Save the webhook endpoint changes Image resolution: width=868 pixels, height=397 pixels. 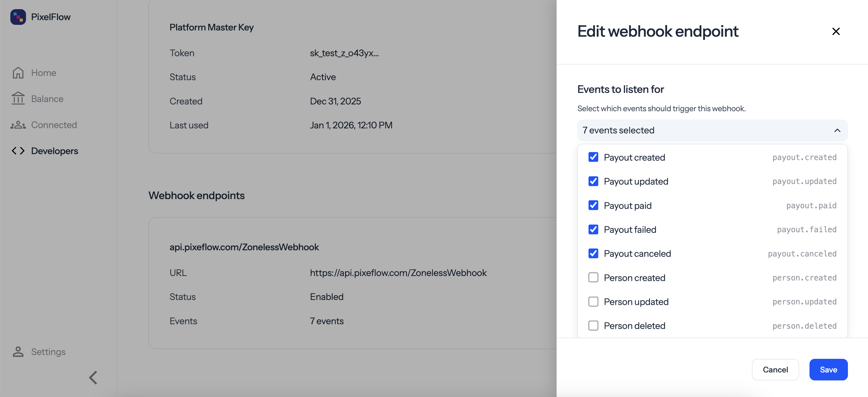tap(828, 370)
